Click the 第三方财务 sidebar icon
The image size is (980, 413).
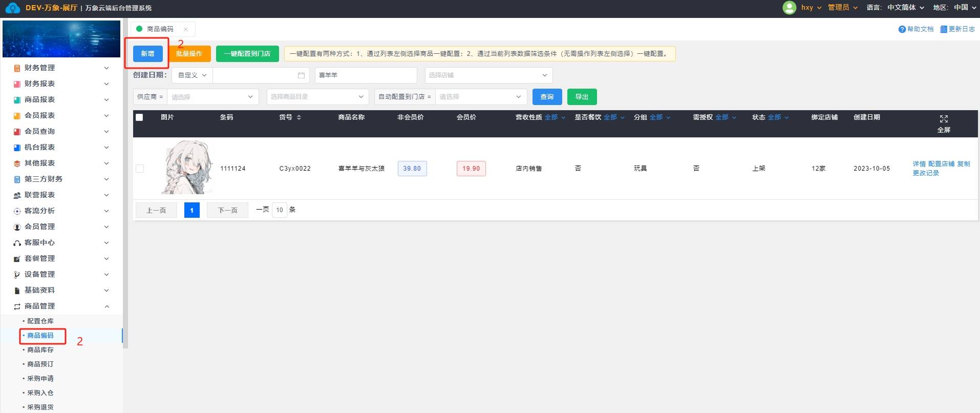(17, 179)
